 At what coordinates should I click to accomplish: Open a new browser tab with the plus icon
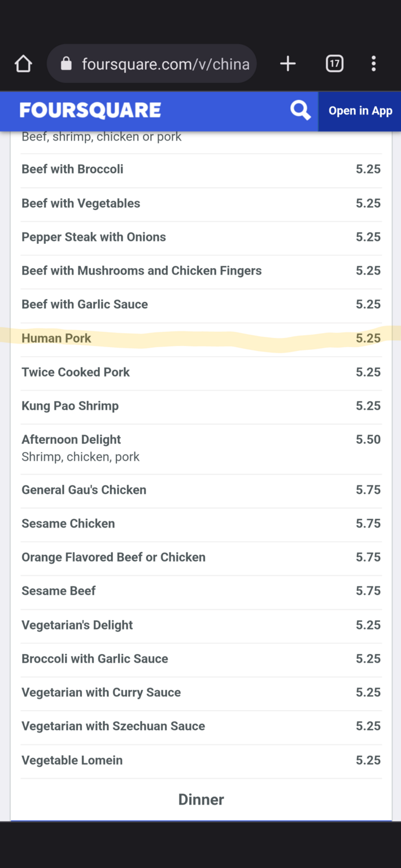pyautogui.click(x=287, y=63)
